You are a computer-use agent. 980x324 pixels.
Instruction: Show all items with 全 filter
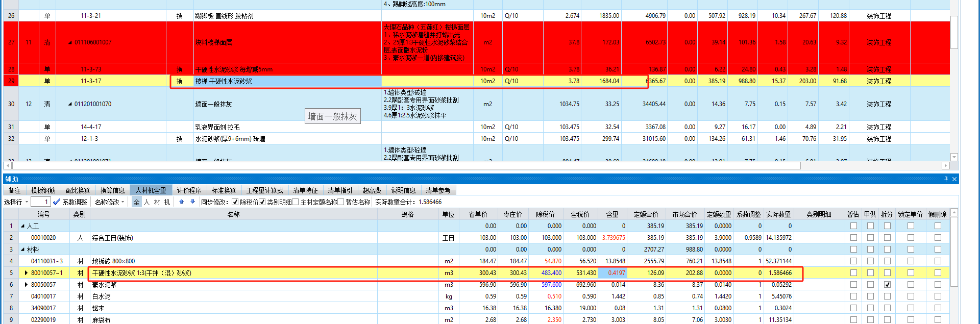click(x=136, y=202)
